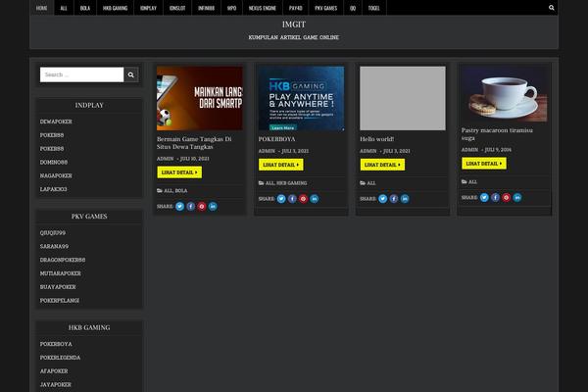Screen dimensions: 588x392
Task: Share the POKERBOYA post on LinkedIn
Action: tap(315, 199)
